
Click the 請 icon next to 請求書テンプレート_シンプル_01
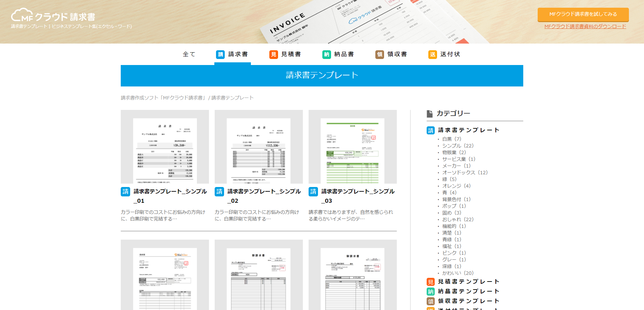coord(125,192)
